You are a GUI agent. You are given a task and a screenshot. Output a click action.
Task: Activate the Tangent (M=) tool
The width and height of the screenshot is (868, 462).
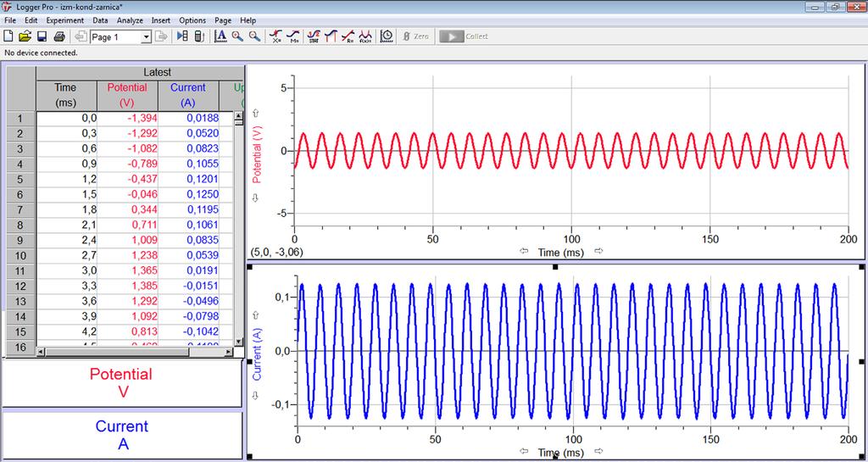[294, 36]
